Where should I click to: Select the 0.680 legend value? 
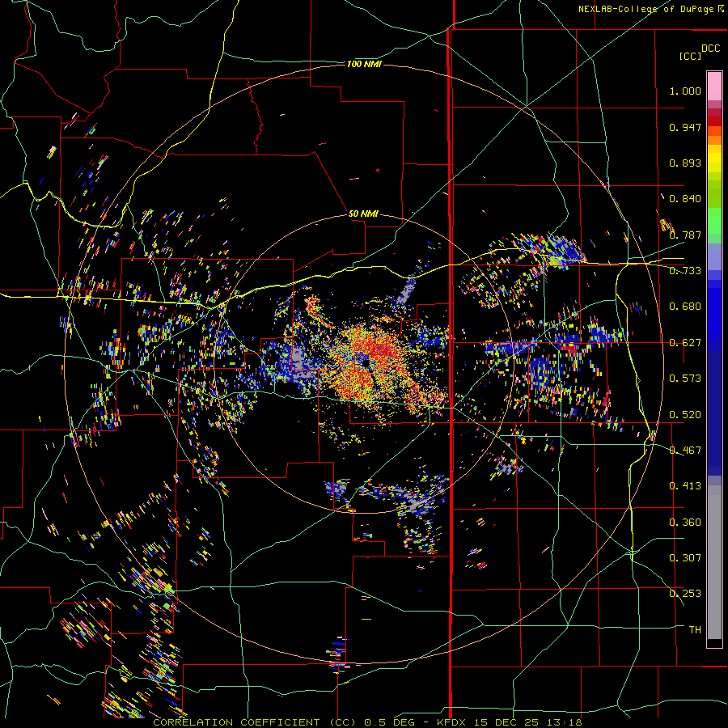click(685, 307)
